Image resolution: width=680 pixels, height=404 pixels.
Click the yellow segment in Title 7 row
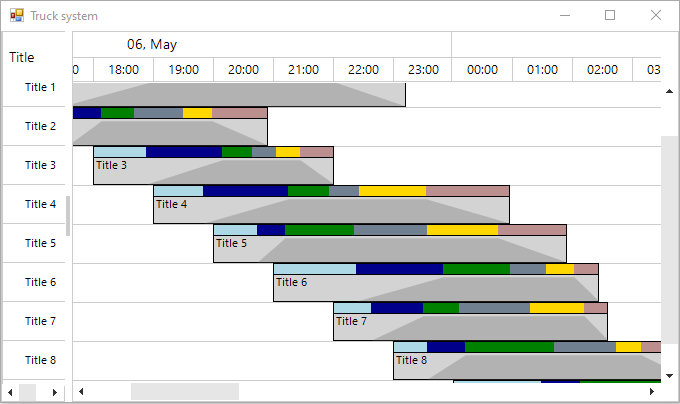click(x=557, y=308)
